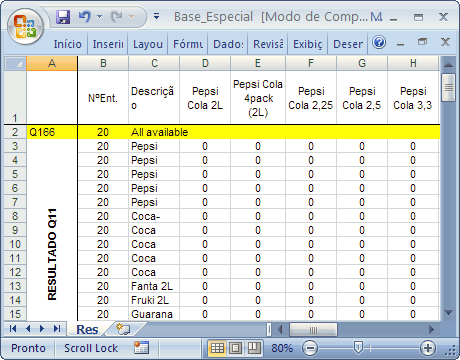Click the Select All corner button
The width and height of the screenshot is (460, 360).
coord(15,63)
